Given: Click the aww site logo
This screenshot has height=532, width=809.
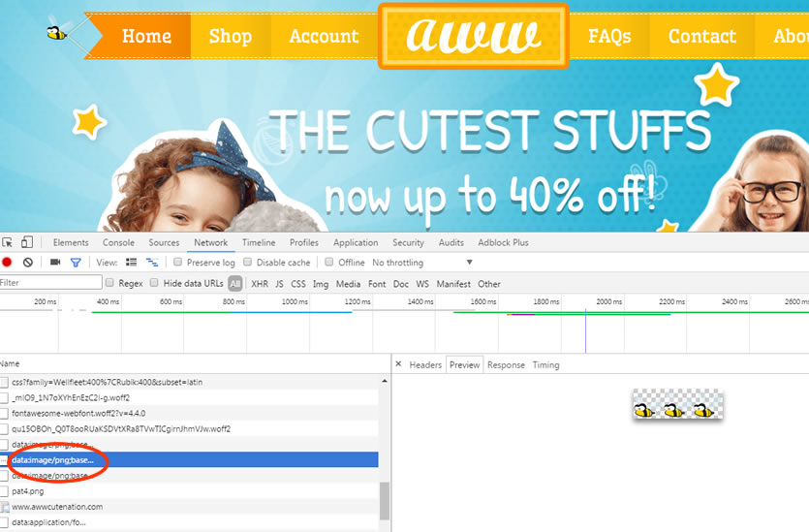Looking at the screenshot, I should click(474, 36).
